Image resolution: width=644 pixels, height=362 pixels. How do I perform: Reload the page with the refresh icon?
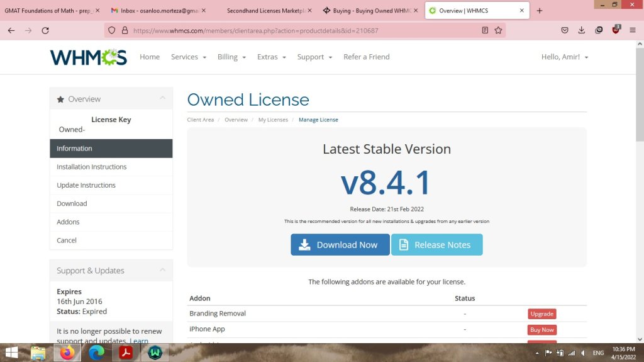[x=45, y=30]
